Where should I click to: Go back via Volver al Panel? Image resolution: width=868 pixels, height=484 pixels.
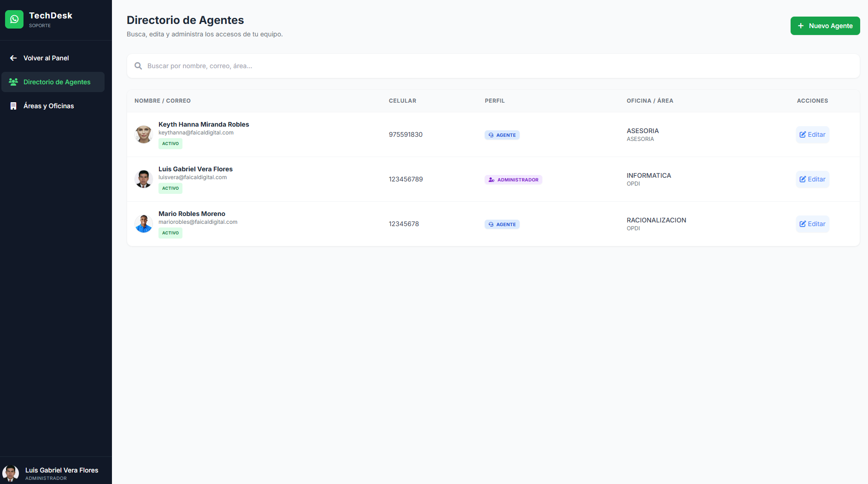[46, 58]
